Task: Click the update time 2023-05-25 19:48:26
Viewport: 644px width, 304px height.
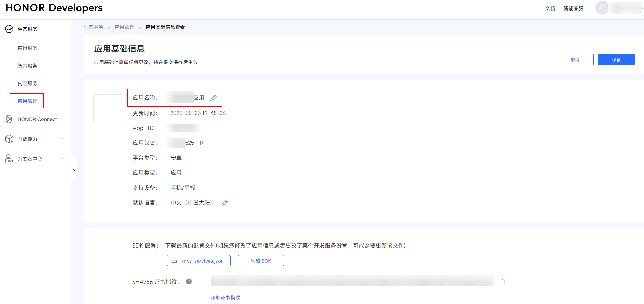Action: point(198,113)
